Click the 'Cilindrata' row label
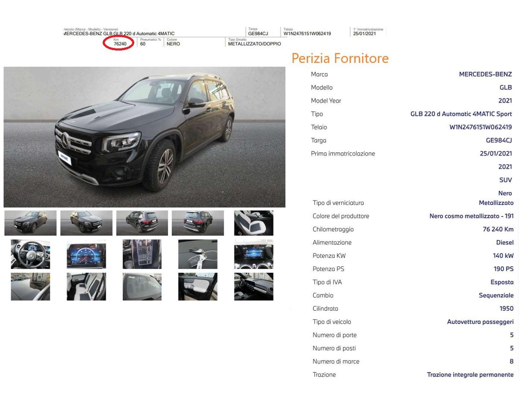 (325, 309)
